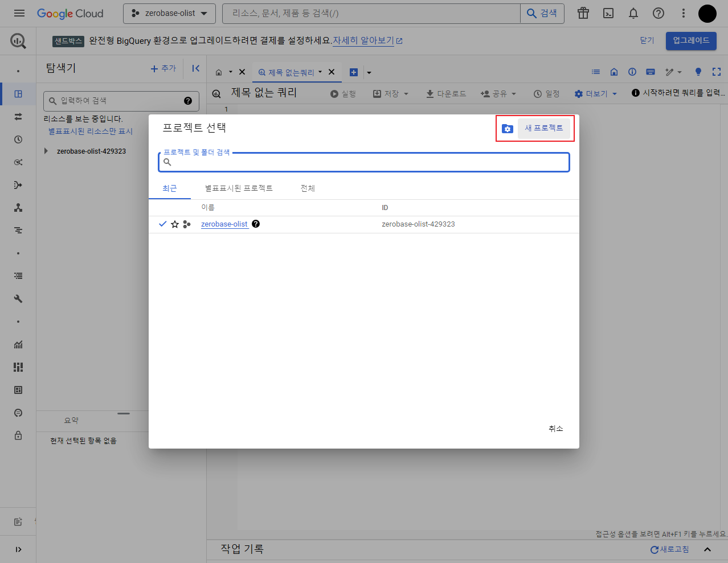Viewport: 728px width, 563px height.
Task: Open the new tab options dropdown arrow
Action: [369, 72]
